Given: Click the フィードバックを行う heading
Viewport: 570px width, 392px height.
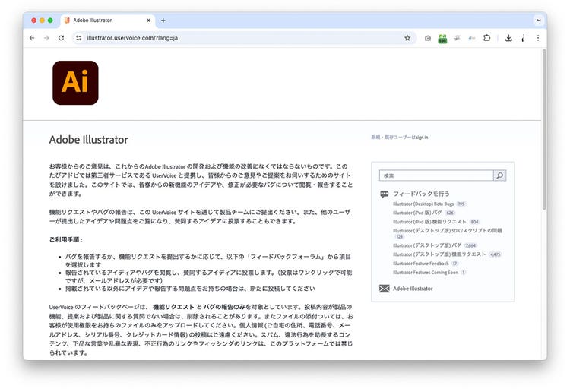Looking at the screenshot, I should [x=421, y=194].
